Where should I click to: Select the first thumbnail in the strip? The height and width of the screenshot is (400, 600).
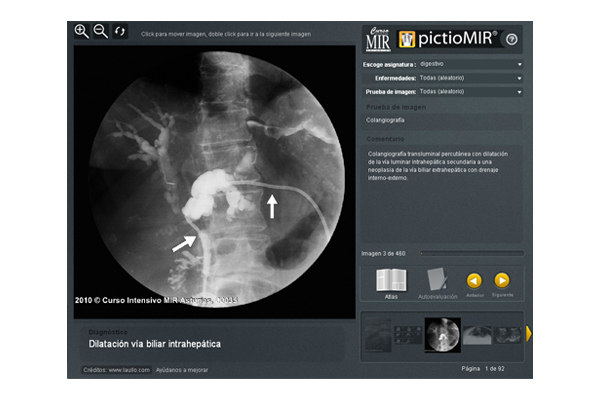coord(378,335)
